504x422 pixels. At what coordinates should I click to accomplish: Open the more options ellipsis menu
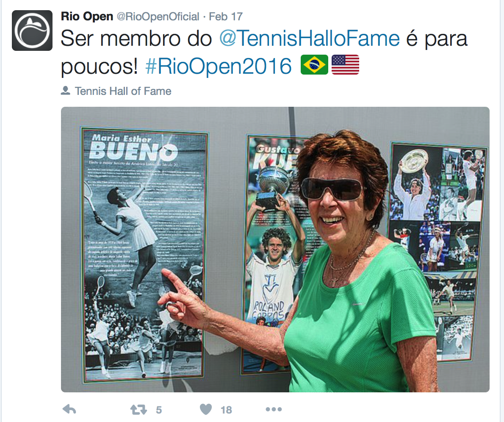pos(274,409)
